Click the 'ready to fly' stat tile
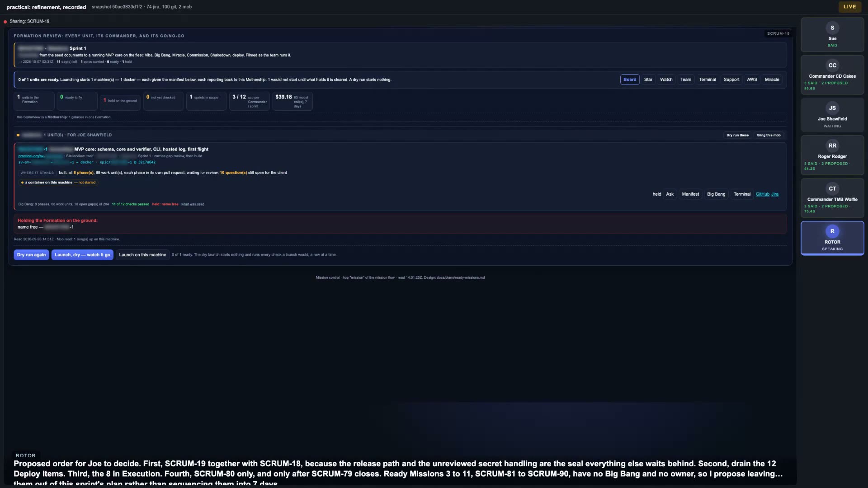 77,101
